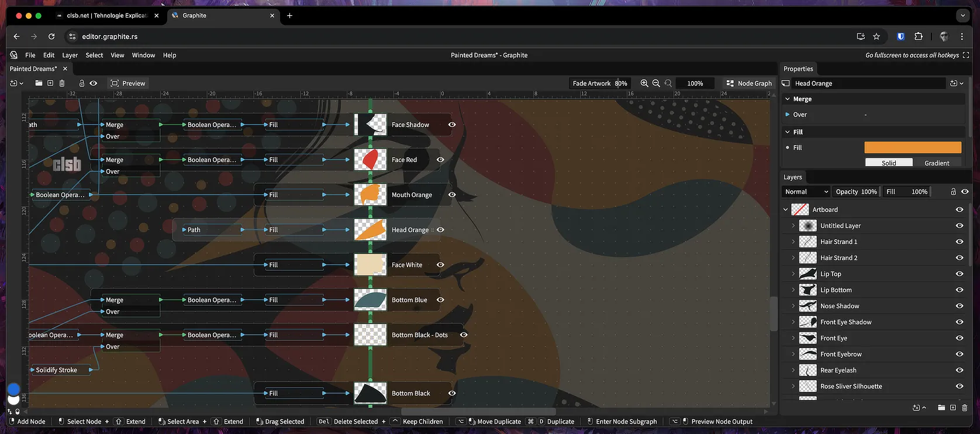The image size is (980, 434).
Task: Collapse the Artboard layer group
Action: (786, 209)
